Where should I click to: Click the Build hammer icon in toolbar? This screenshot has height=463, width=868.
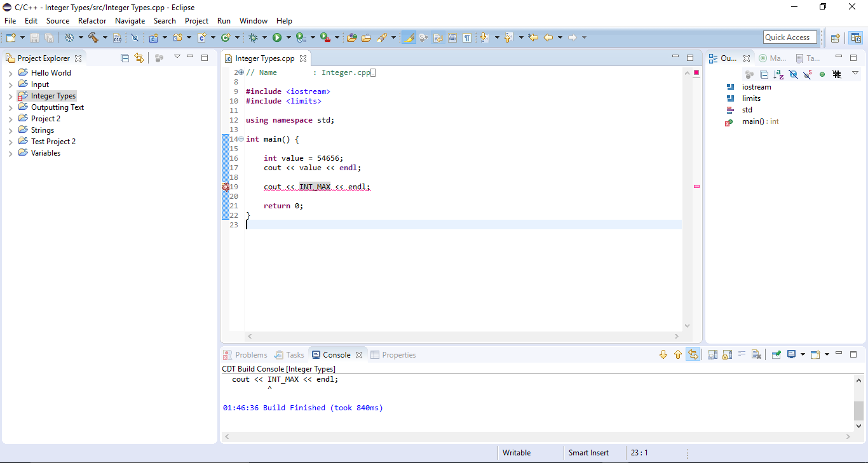[x=93, y=38]
